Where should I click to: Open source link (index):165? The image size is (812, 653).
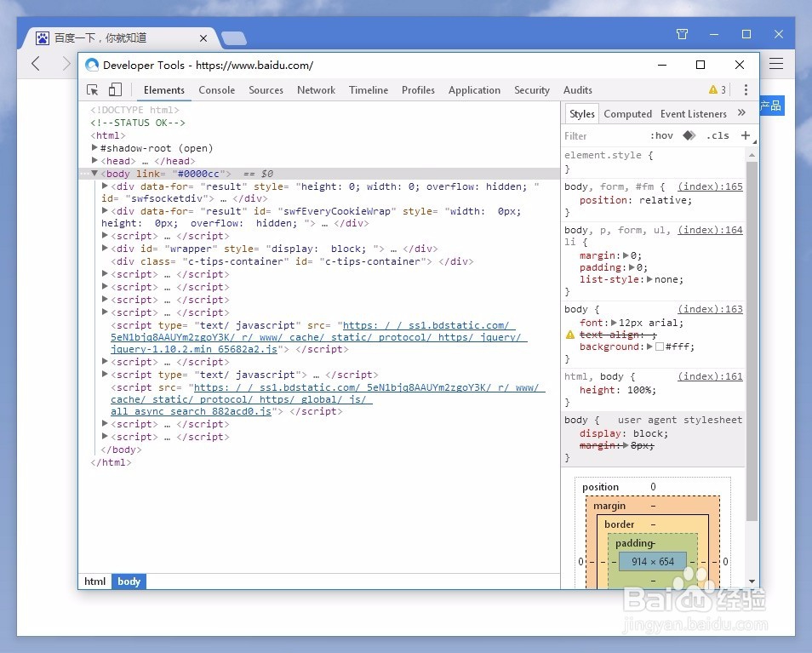(710, 186)
